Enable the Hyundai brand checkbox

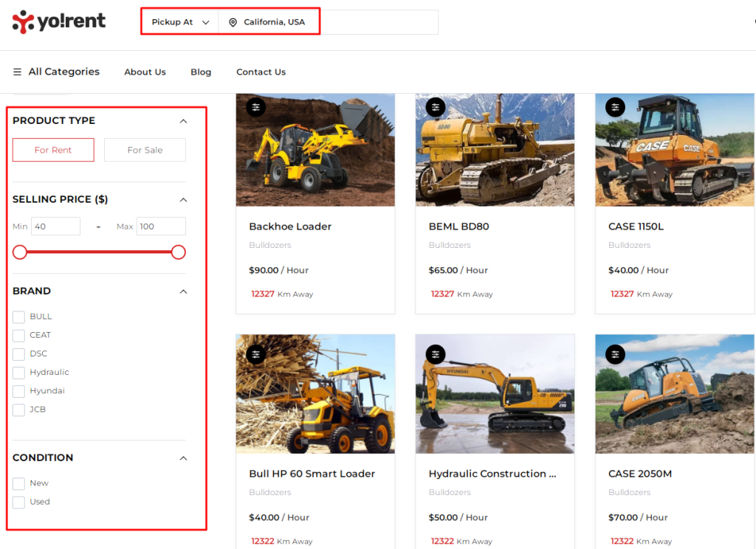tap(18, 391)
